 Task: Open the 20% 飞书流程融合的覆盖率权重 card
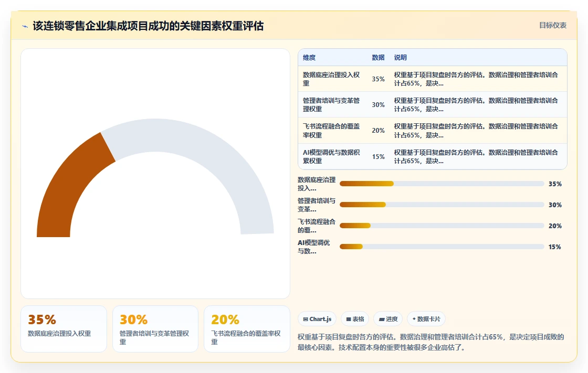(247, 329)
